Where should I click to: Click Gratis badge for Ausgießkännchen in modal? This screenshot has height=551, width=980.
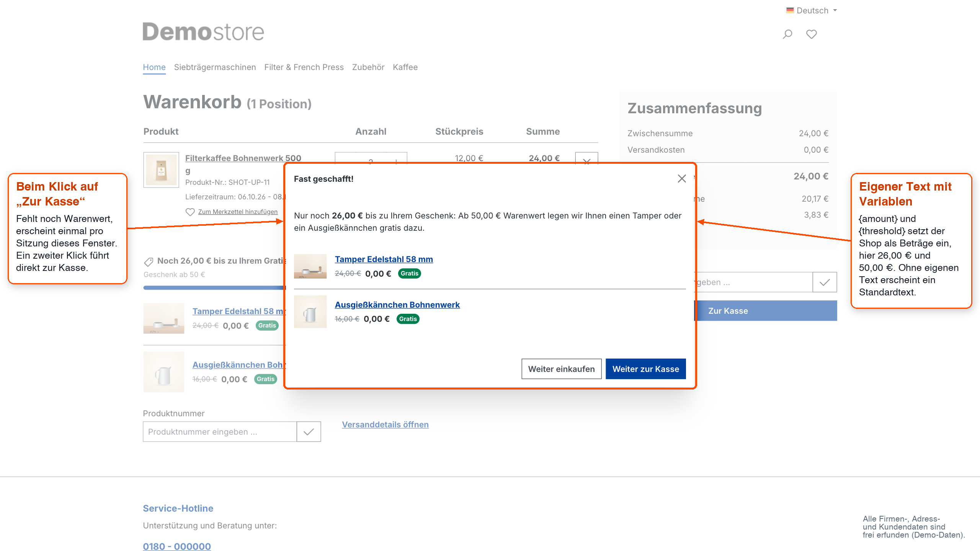[x=408, y=319]
